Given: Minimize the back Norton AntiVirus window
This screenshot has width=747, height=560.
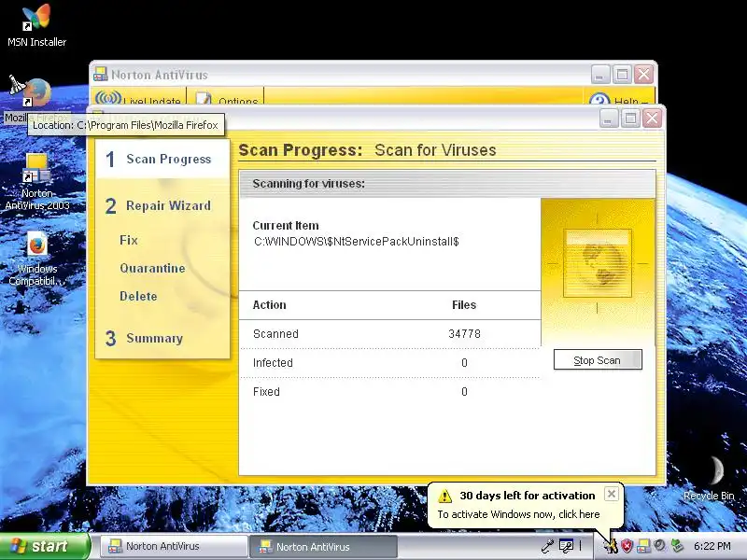Looking at the screenshot, I should (600, 75).
